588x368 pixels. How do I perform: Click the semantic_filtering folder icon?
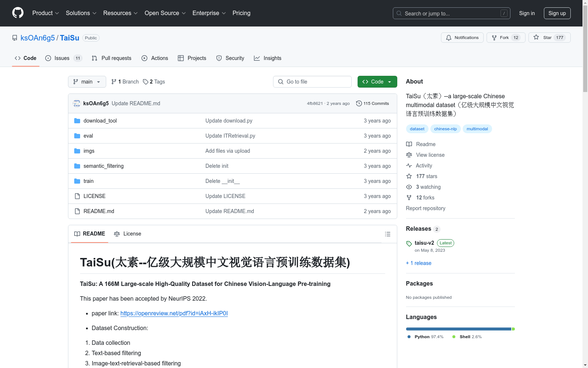[x=77, y=166]
